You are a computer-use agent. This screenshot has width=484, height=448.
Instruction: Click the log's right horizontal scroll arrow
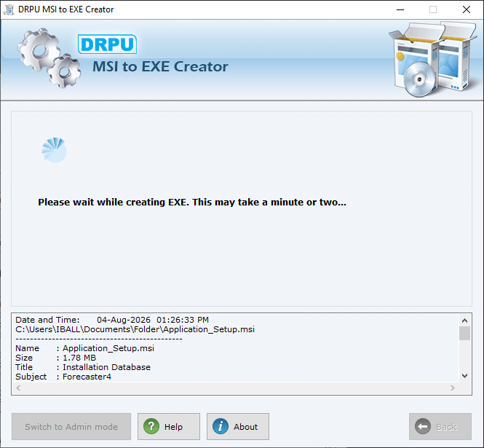453,388
